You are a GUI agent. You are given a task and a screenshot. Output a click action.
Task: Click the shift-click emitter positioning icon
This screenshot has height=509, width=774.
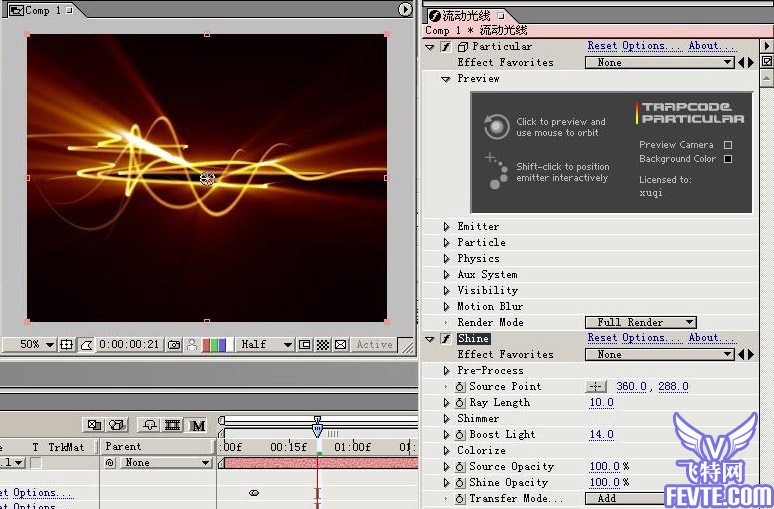[x=497, y=171]
